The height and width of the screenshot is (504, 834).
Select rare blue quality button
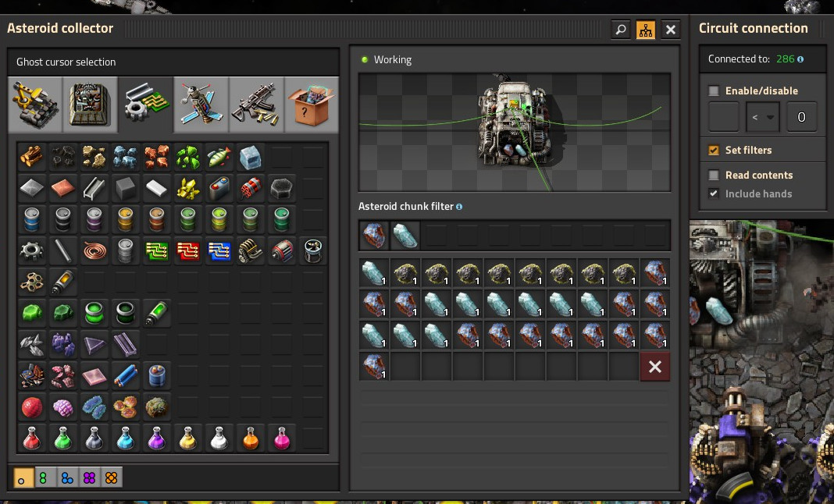tap(67, 477)
